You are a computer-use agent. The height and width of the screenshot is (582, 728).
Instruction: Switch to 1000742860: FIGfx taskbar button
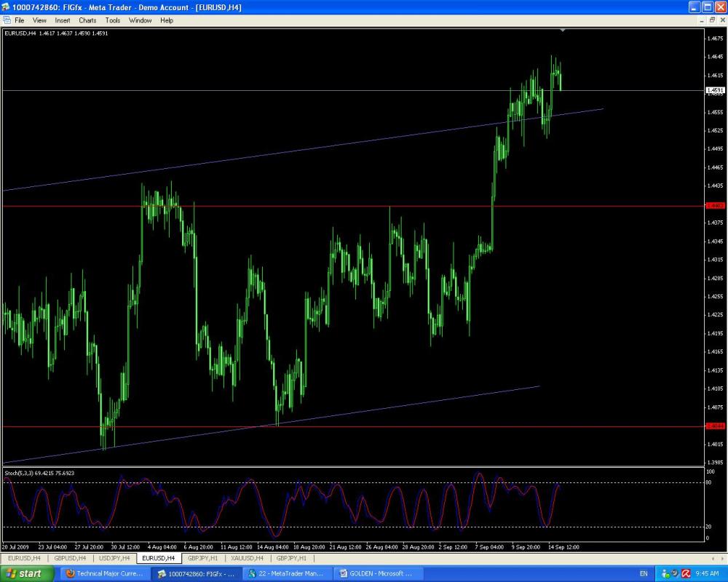(197, 574)
